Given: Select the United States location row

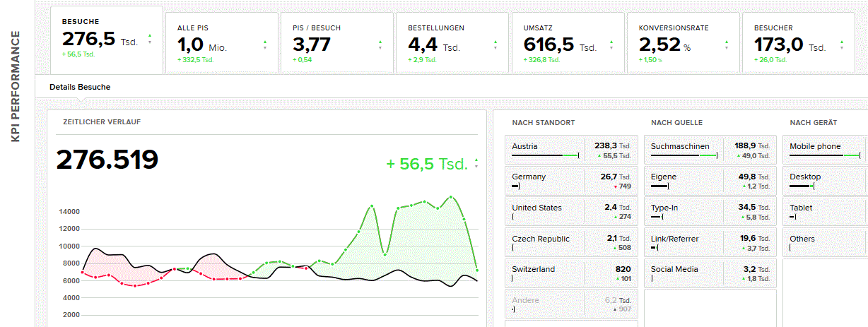Looking at the screenshot, I should (x=572, y=212).
